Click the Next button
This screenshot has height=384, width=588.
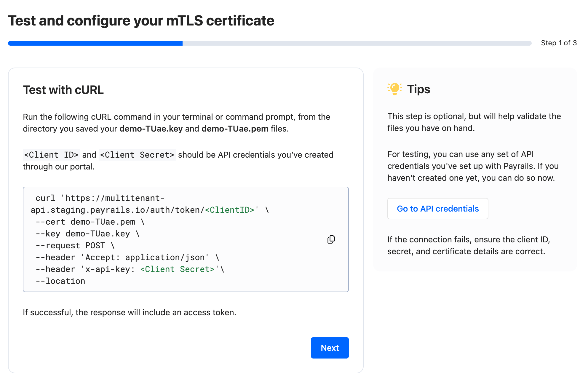coord(330,348)
